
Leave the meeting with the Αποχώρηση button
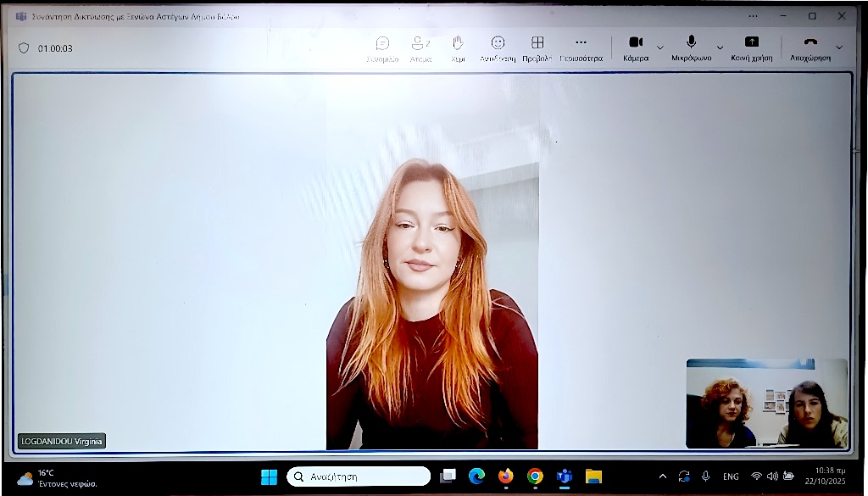point(810,47)
